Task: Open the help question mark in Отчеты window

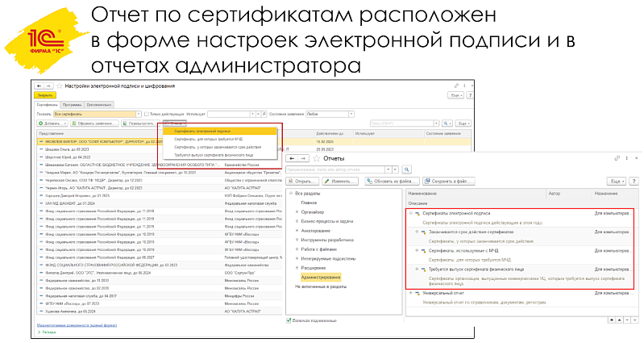Action: tap(634, 181)
